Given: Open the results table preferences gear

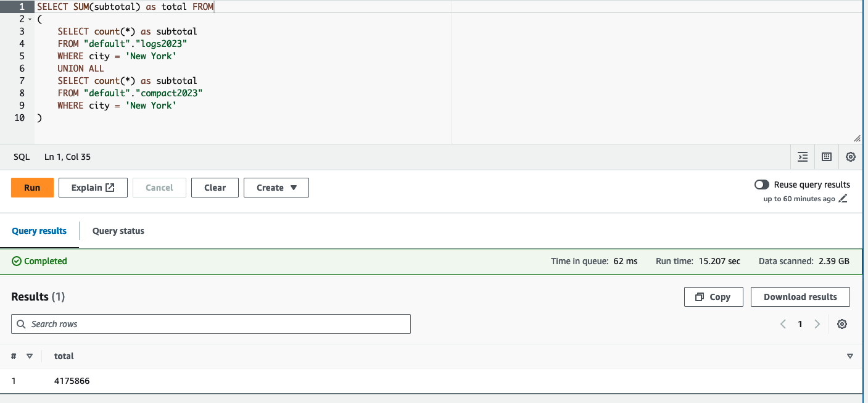Looking at the screenshot, I should pyautogui.click(x=842, y=323).
